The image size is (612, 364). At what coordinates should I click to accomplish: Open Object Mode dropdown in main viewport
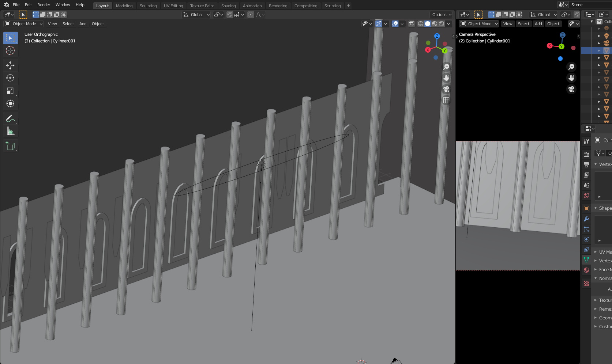[x=24, y=24]
